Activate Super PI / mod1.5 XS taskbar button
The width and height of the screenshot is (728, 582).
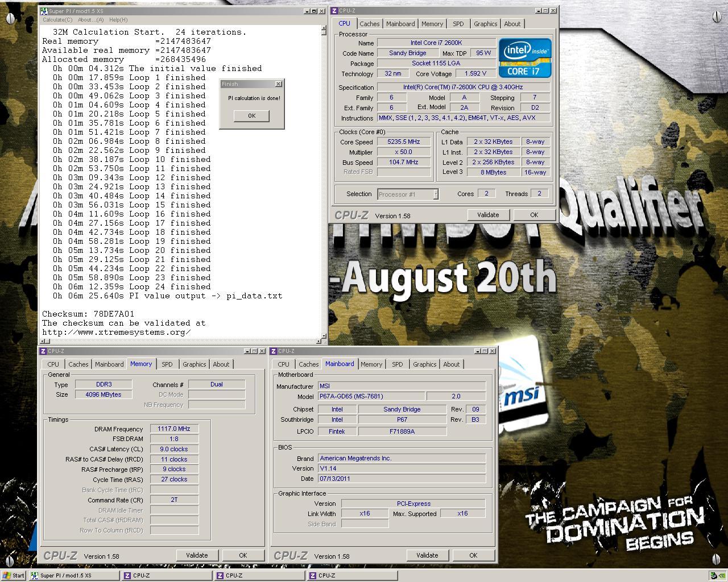click(x=74, y=575)
